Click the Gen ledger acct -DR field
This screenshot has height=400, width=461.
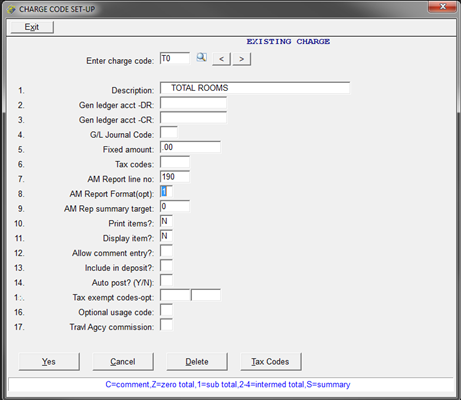(193, 103)
